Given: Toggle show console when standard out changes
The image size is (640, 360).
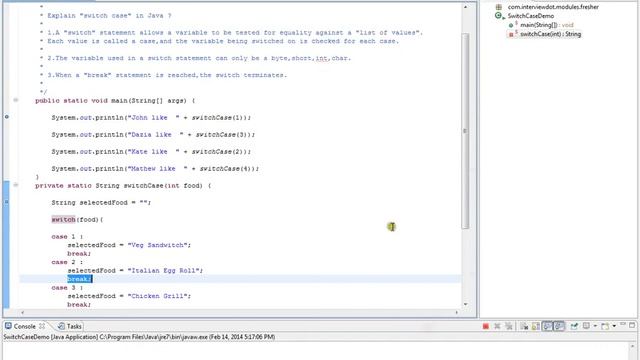Looking at the screenshot, I should [547, 326].
